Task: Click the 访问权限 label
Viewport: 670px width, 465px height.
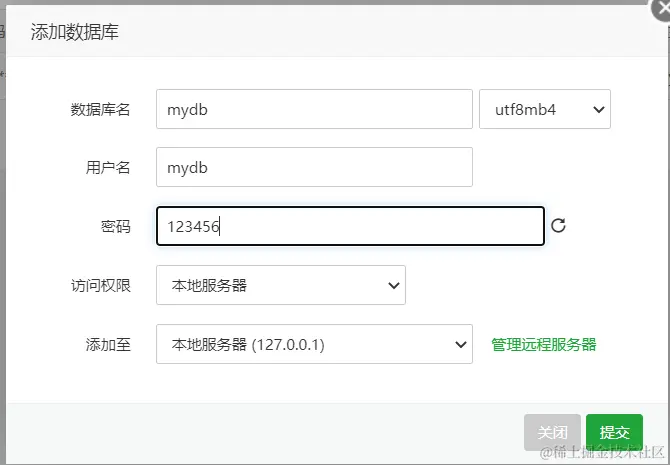Action: tap(100, 285)
